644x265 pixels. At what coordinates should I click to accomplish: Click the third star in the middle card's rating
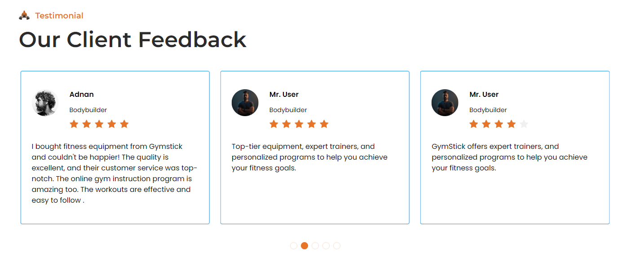(299, 124)
